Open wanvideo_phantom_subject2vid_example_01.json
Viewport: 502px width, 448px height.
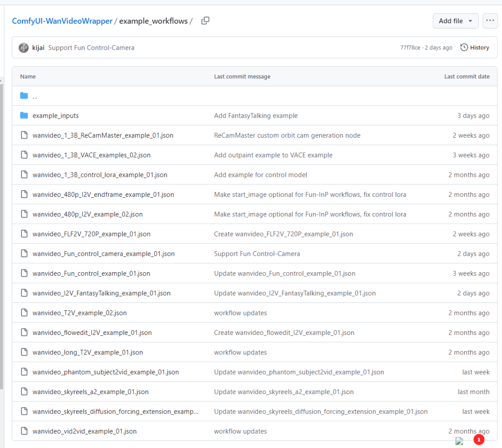pyautogui.click(x=106, y=372)
